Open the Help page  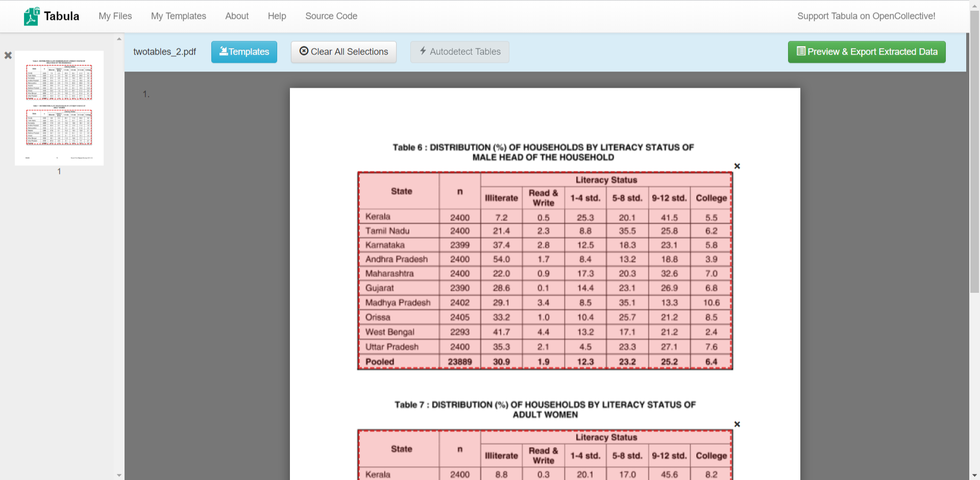tap(277, 16)
